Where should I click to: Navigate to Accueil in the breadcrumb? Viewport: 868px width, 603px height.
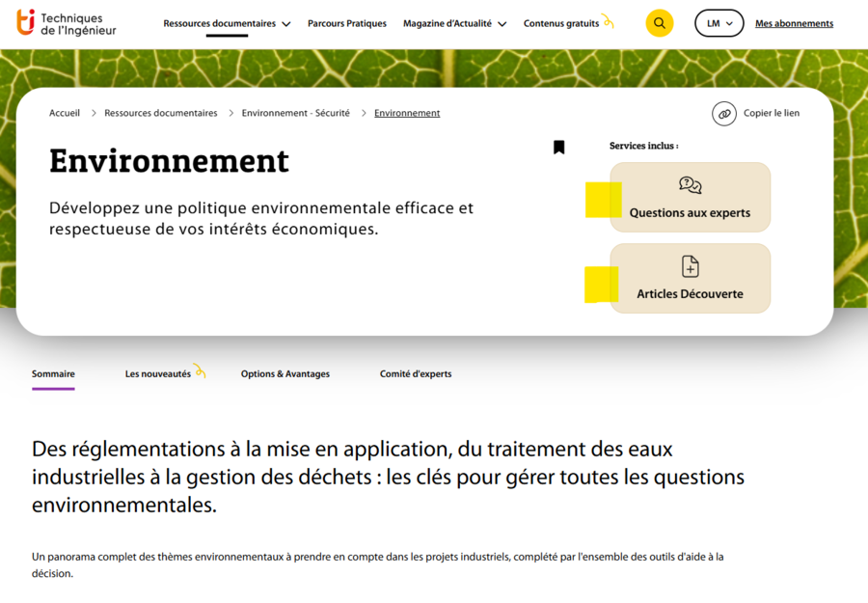[x=65, y=114]
